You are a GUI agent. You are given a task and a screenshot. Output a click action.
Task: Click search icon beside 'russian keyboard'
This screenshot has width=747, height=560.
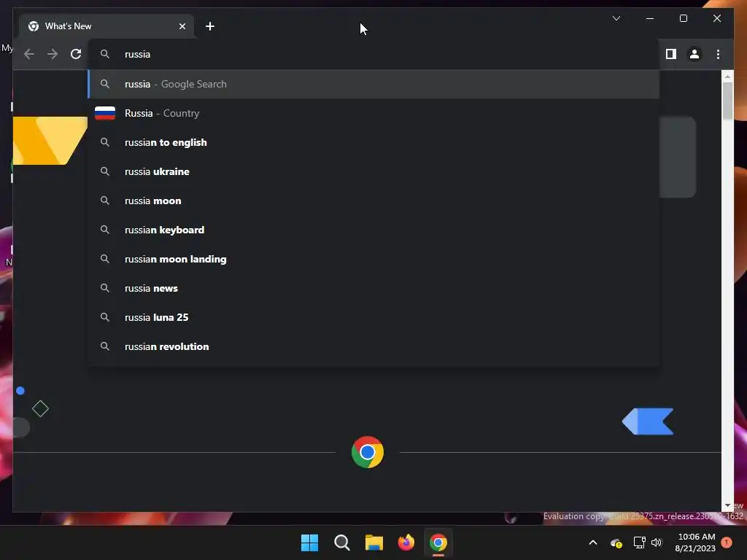[105, 230]
